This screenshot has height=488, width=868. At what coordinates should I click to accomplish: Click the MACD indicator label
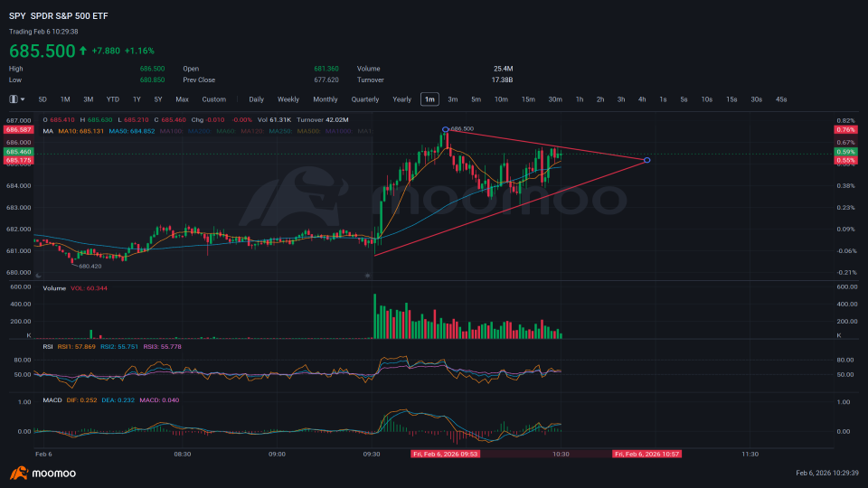click(52, 400)
